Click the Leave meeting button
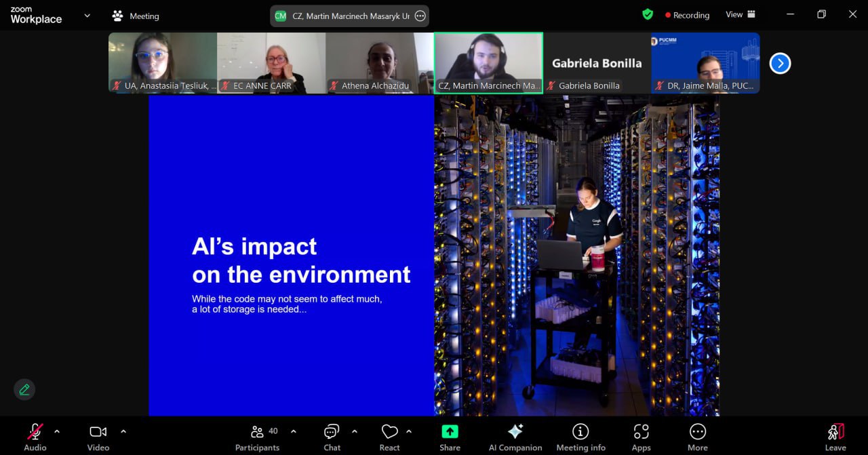The height and width of the screenshot is (455, 868). (835, 437)
